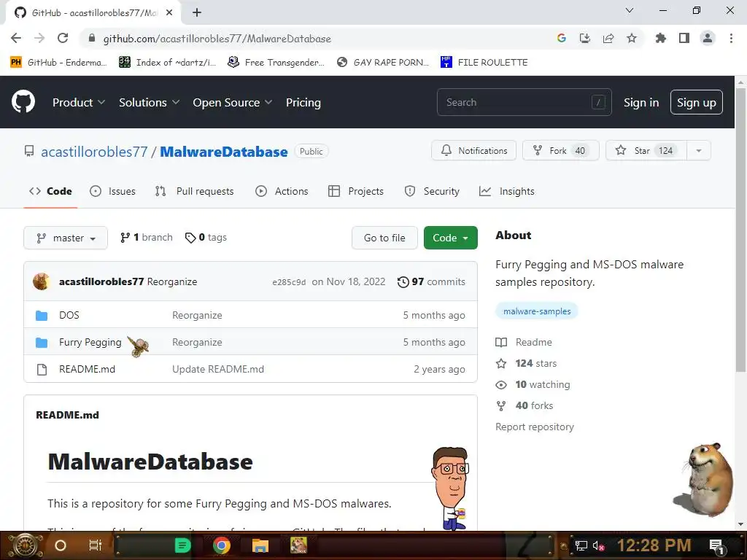Click the Sign up button

coord(697,102)
